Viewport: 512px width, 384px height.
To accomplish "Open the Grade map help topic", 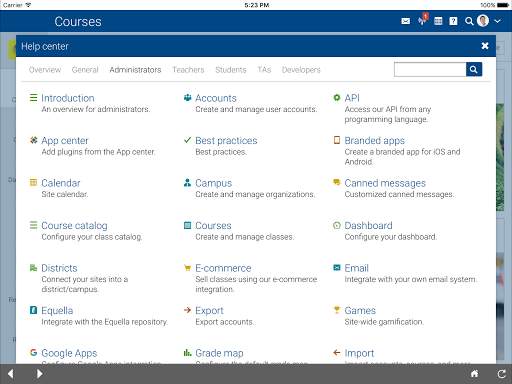I will [219, 353].
